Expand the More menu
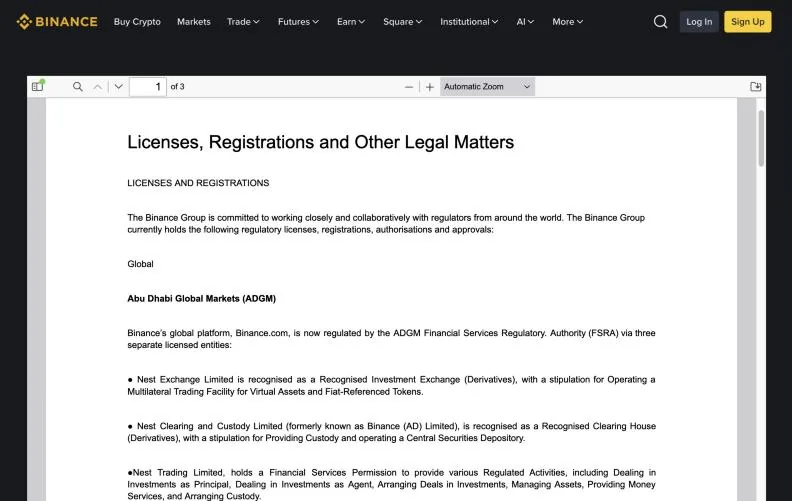This screenshot has height=501, width=792. [567, 22]
